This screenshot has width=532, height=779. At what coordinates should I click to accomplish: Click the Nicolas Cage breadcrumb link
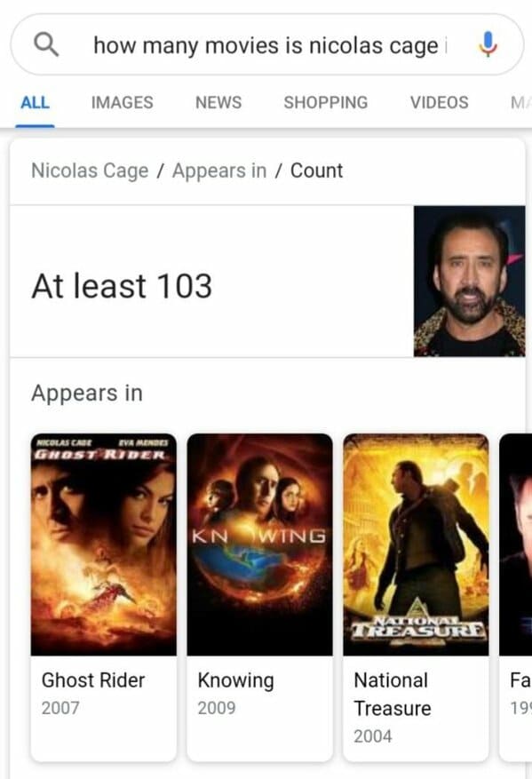pos(90,171)
